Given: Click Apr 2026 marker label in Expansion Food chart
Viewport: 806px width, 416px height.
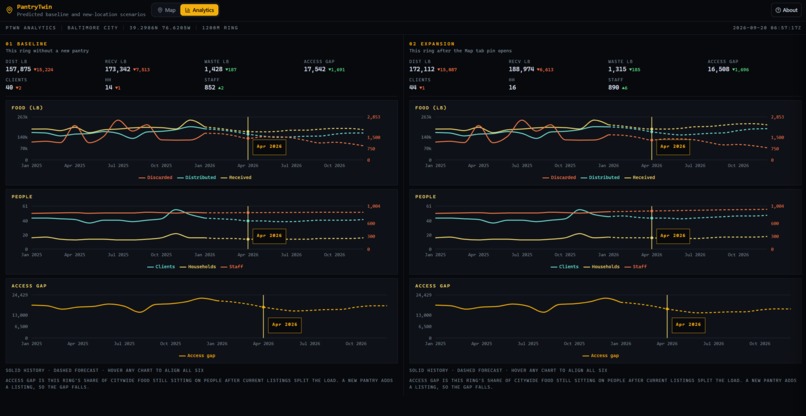Looking at the screenshot, I should [x=673, y=147].
